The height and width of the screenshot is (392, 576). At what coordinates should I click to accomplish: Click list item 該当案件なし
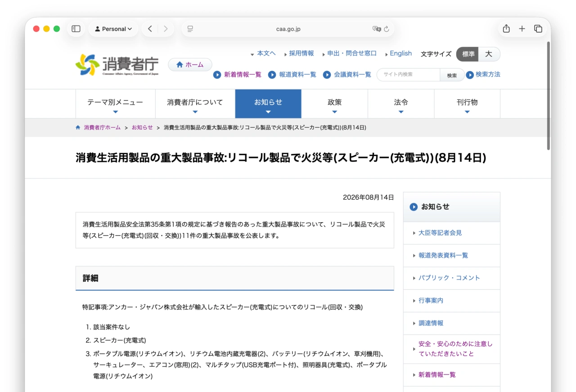[112, 327]
